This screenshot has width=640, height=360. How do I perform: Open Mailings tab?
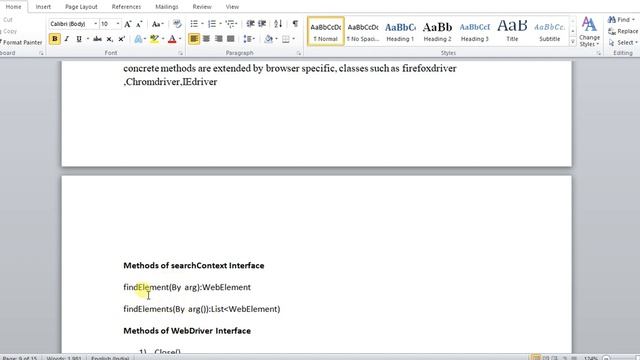[x=167, y=7]
